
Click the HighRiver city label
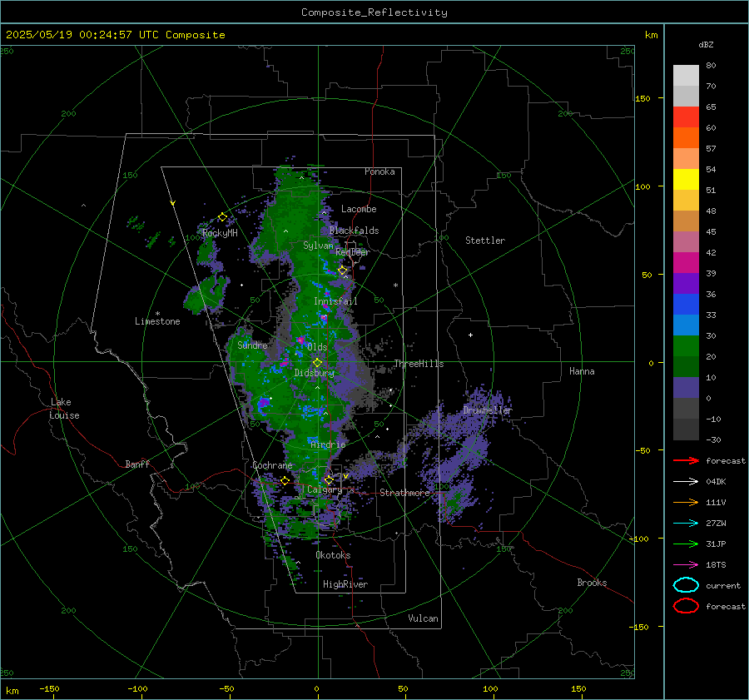pyautogui.click(x=345, y=584)
